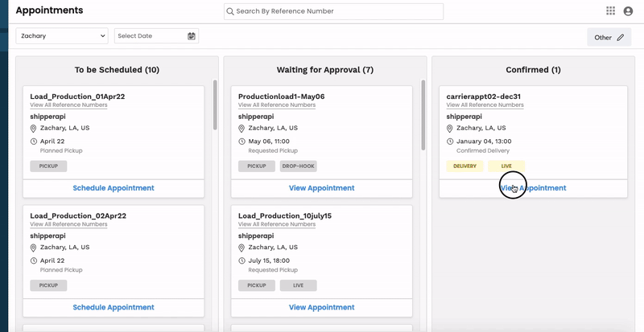View All Reference Numbers for Load_Production_10july15
Image resolution: width=644 pixels, height=332 pixels.
276,224
